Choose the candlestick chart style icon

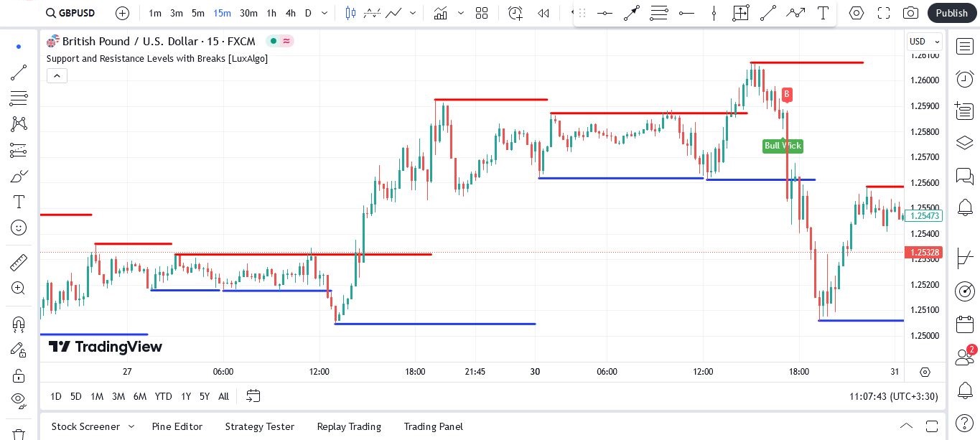coord(350,13)
